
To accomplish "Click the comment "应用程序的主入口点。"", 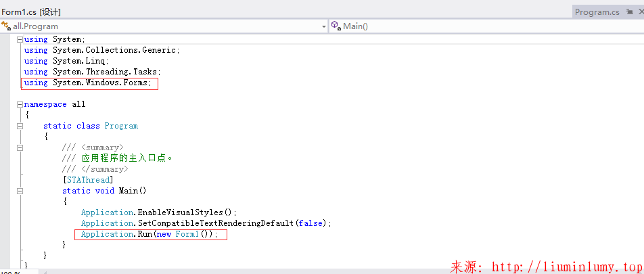I will (x=127, y=158).
